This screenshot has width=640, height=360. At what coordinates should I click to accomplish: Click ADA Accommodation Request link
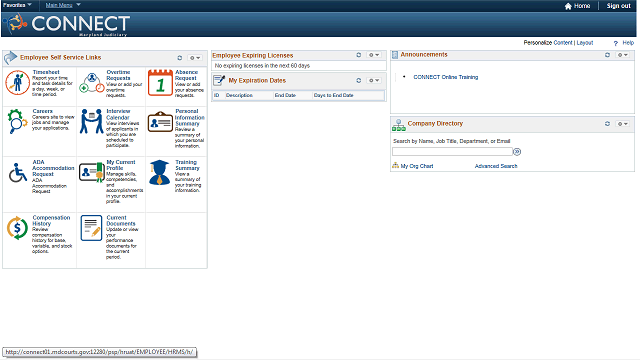pos(53,168)
